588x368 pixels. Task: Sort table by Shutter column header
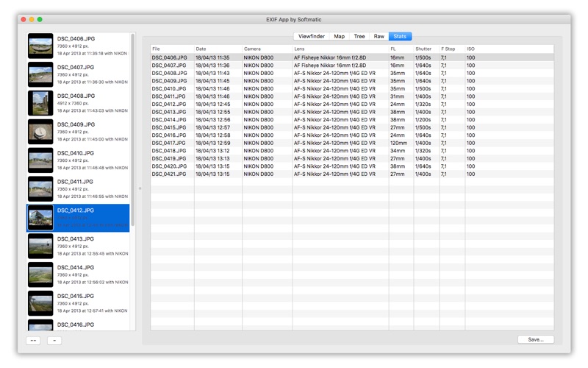pos(427,49)
